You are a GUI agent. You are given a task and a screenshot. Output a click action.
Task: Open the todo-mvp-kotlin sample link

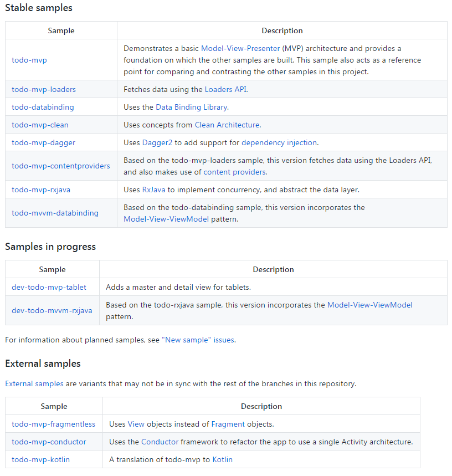40,460
